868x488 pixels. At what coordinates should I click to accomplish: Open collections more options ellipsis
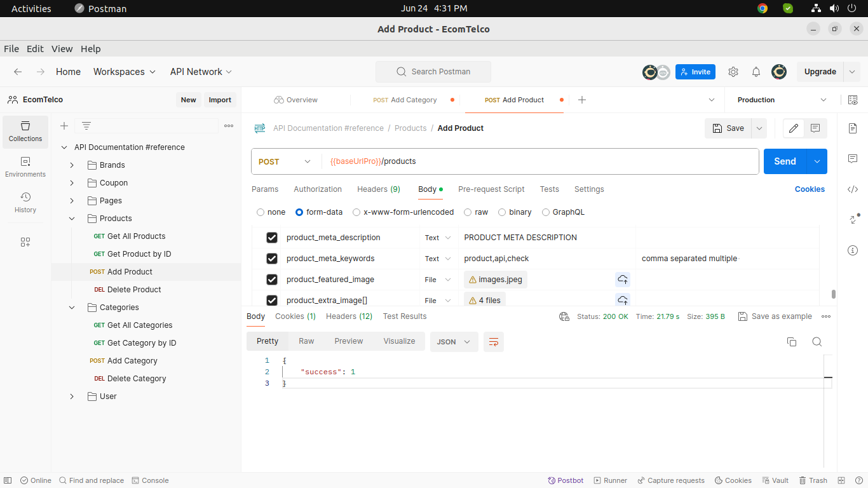click(x=229, y=126)
